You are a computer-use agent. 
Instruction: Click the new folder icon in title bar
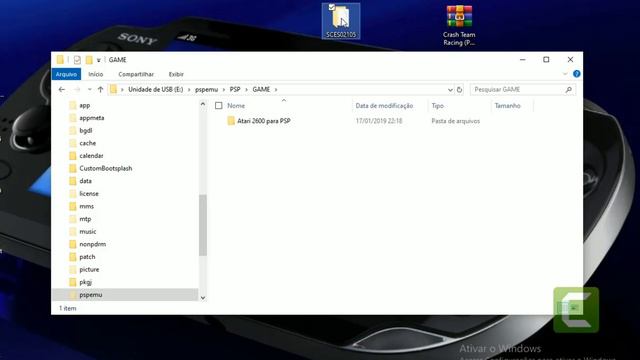tap(89, 60)
